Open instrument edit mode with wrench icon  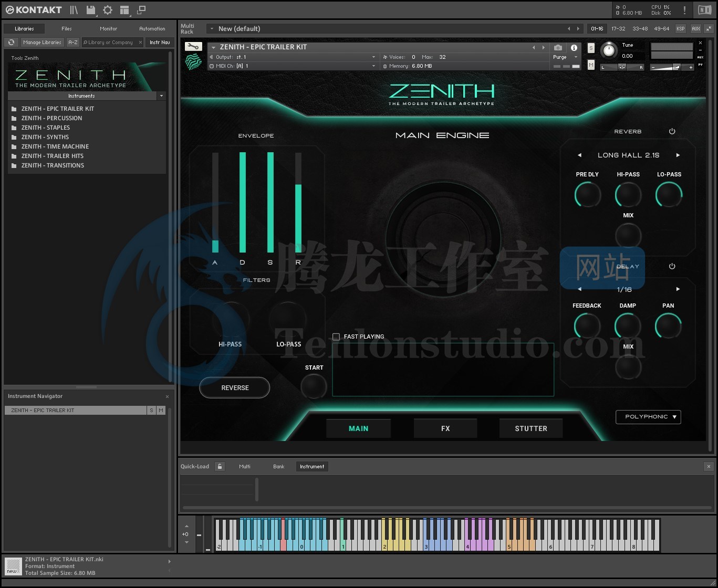193,47
